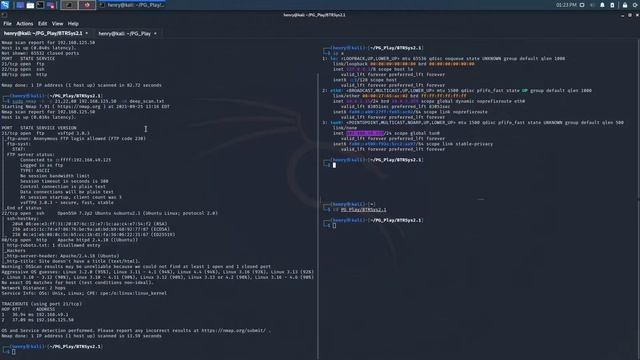Screen dimensions: 640x360
Task: Switch to the ~/PG_Play/BTRSys2.1 terminal tab
Action: pos(43,33)
